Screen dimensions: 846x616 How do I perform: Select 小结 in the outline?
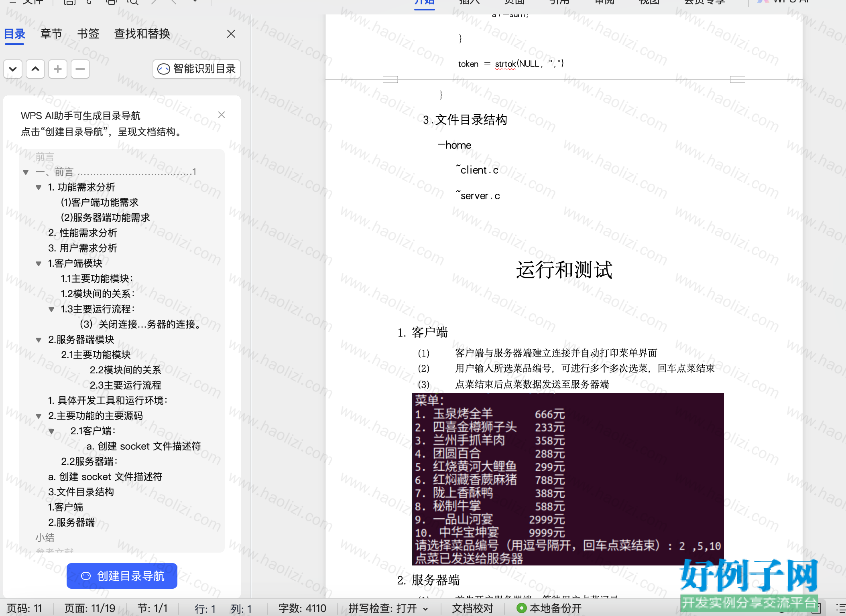click(45, 538)
